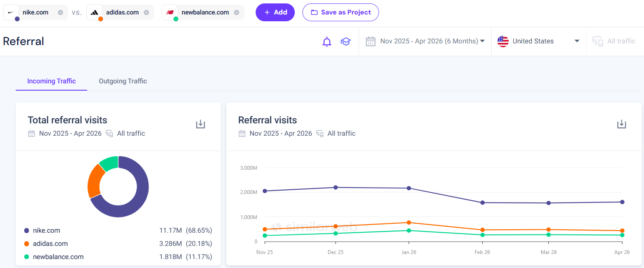Image resolution: width=644 pixels, height=268 pixels.
Task: Switch to the Outgoing Traffic tab
Action: pos(123,81)
